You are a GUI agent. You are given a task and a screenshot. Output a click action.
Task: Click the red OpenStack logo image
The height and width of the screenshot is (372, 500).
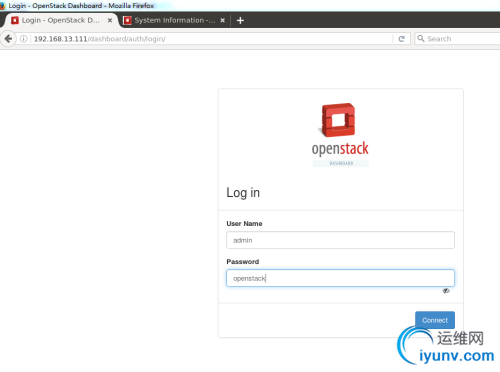(338, 120)
